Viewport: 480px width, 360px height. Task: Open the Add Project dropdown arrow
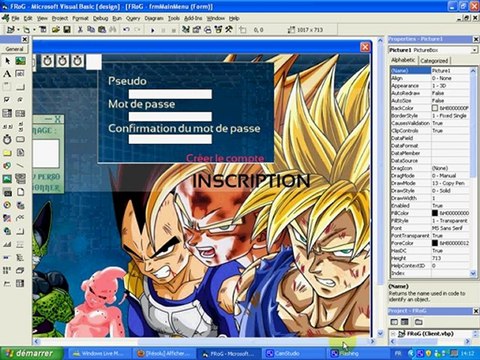pyautogui.click(x=18, y=30)
